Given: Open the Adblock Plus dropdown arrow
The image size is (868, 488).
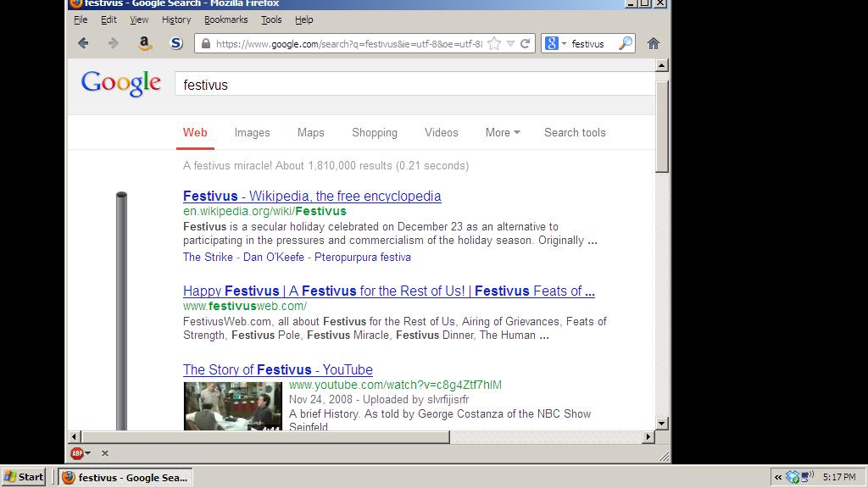Looking at the screenshot, I should [87, 453].
